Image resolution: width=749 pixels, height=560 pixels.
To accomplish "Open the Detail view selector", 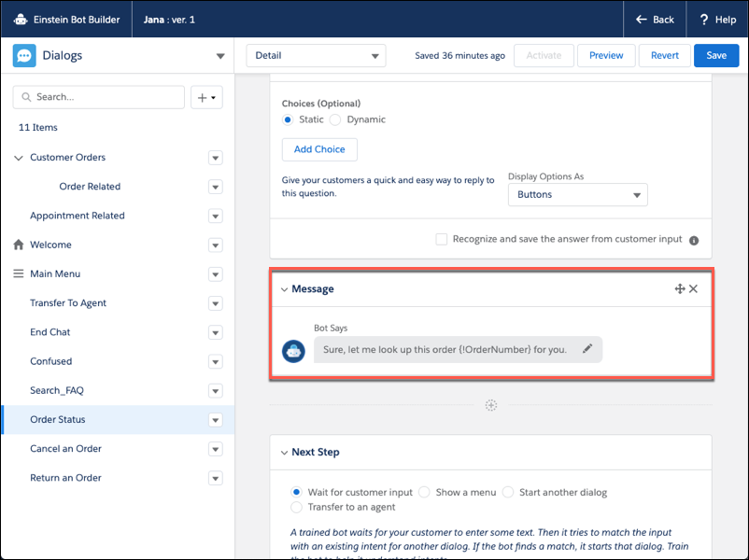I will tap(315, 55).
